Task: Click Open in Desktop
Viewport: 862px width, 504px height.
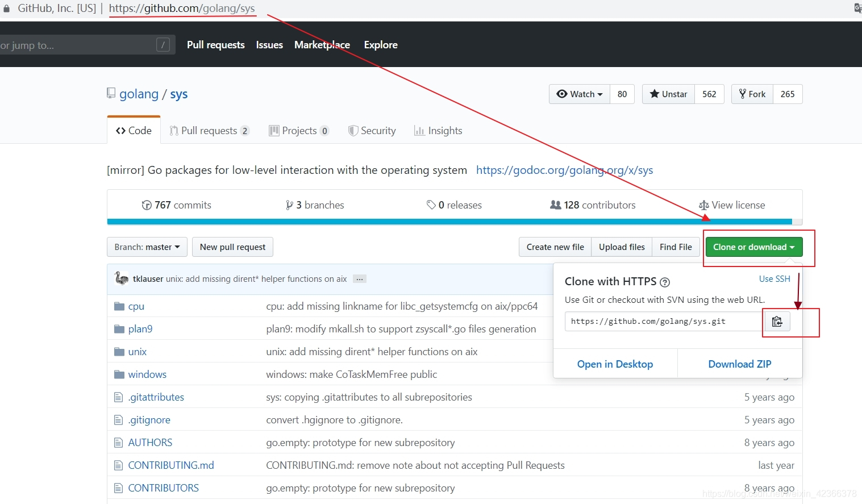Action: [615, 364]
